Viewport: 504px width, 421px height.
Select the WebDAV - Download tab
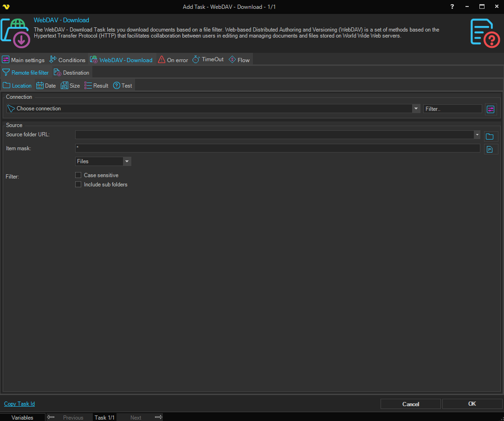(122, 60)
